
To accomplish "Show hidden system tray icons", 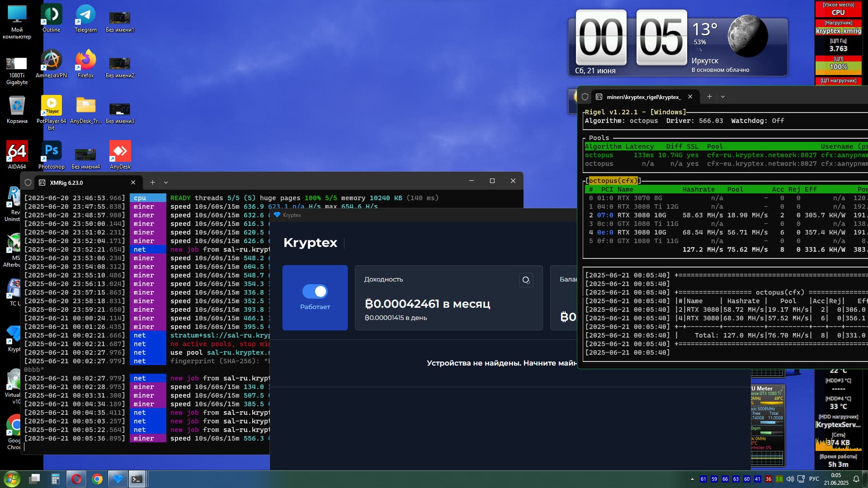I will 692,479.
